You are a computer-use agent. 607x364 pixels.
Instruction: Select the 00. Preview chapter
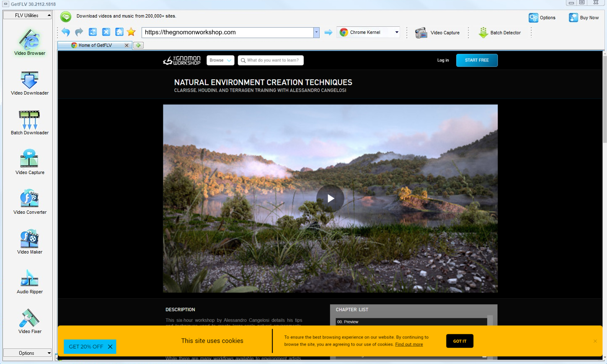click(411, 322)
